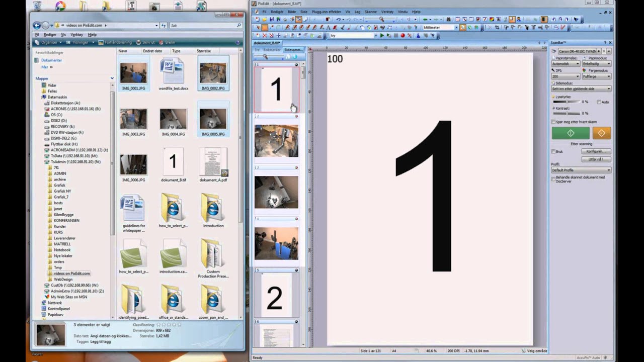644x362 pixels.
Task: Click the red X delete icon in third toolbar
Action: click(265, 36)
